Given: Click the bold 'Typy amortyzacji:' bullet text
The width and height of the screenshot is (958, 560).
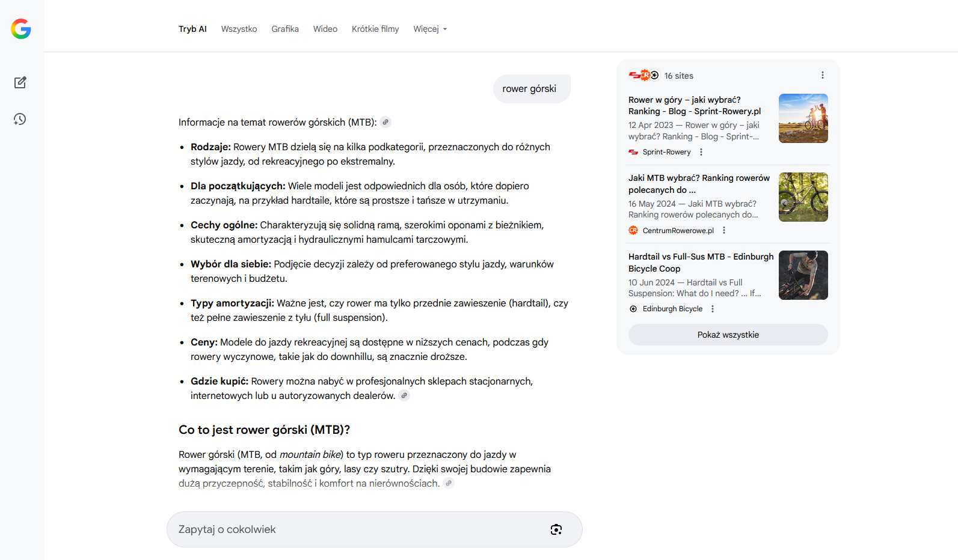Looking at the screenshot, I should 232,303.
